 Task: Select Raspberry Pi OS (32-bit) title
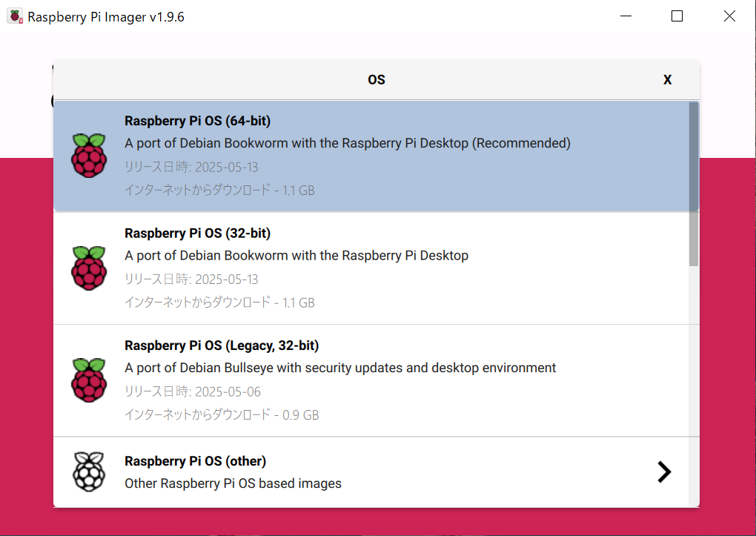click(x=197, y=234)
